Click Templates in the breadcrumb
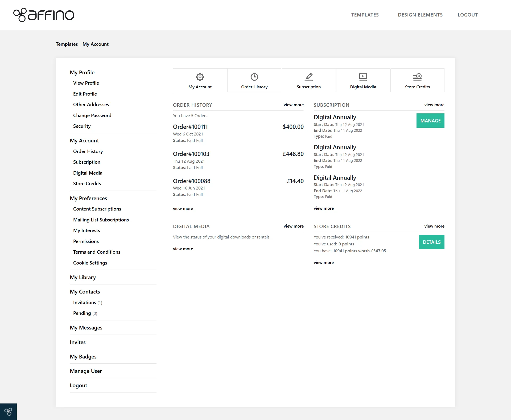The height and width of the screenshot is (420, 511). [x=67, y=44]
